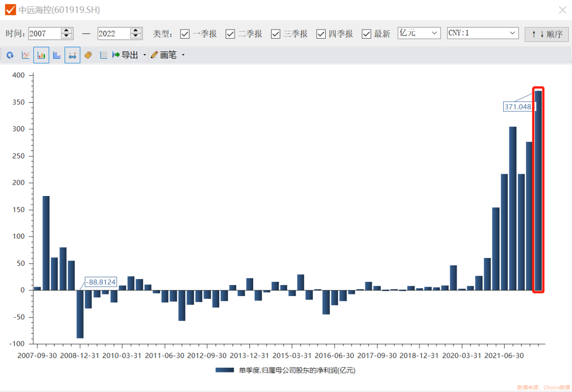Image resolution: width=572 pixels, height=392 pixels.
Task: Uncheck the 一季报 checkbox
Action: [x=185, y=34]
